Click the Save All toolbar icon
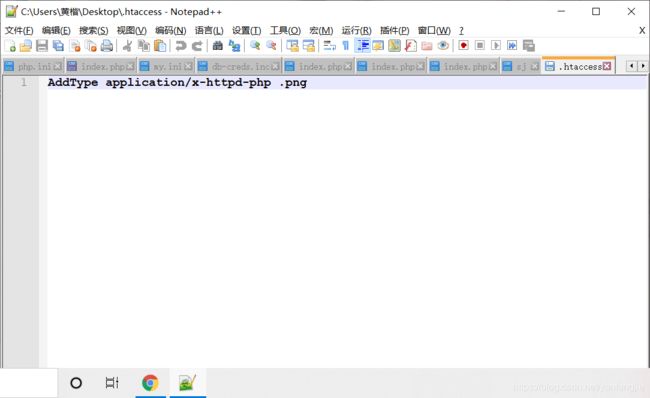Image resolution: width=650 pixels, height=398 pixels. tap(58, 46)
